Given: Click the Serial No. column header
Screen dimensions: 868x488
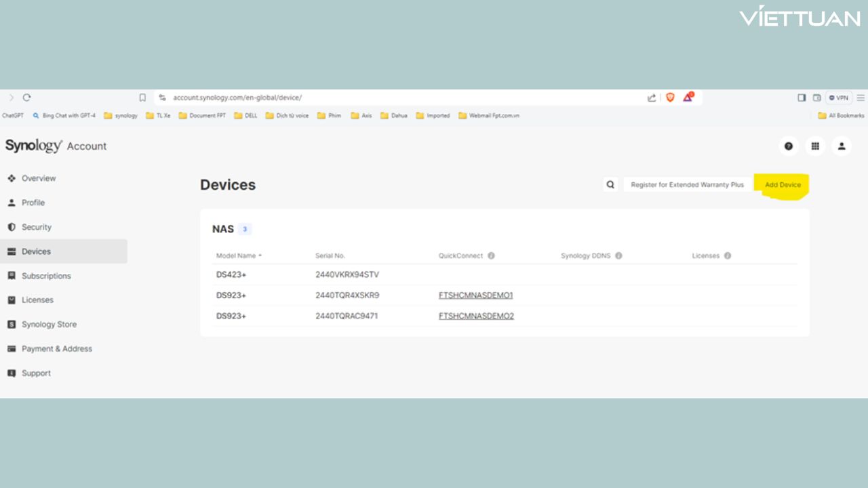Looking at the screenshot, I should point(330,256).
